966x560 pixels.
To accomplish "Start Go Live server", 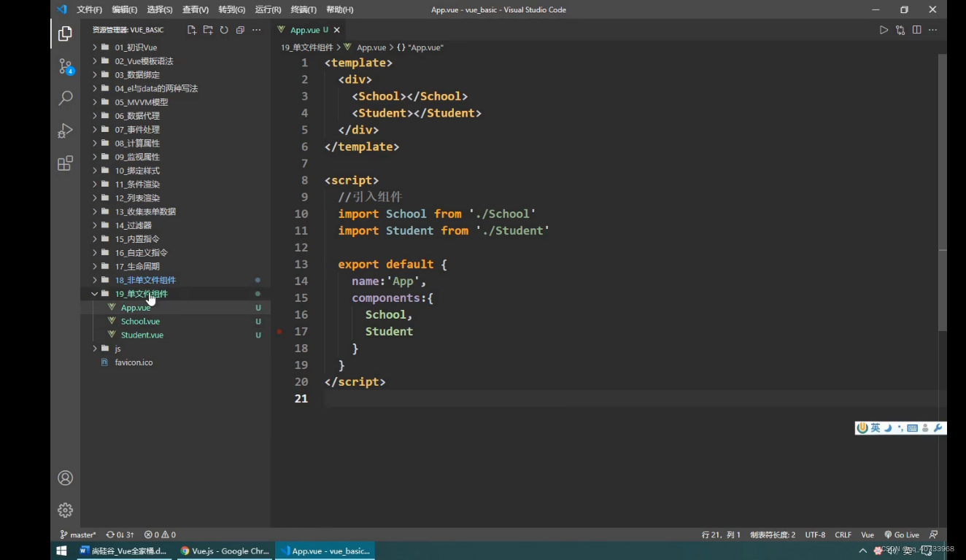I will pyautogui.click(x=902, y=534).
